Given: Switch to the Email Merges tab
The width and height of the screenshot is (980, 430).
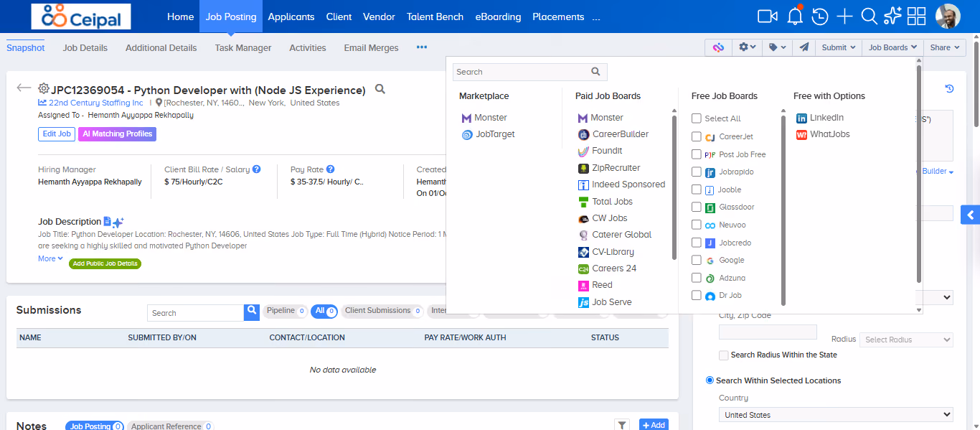Looking at the screenshot, I should coord(371,48).
